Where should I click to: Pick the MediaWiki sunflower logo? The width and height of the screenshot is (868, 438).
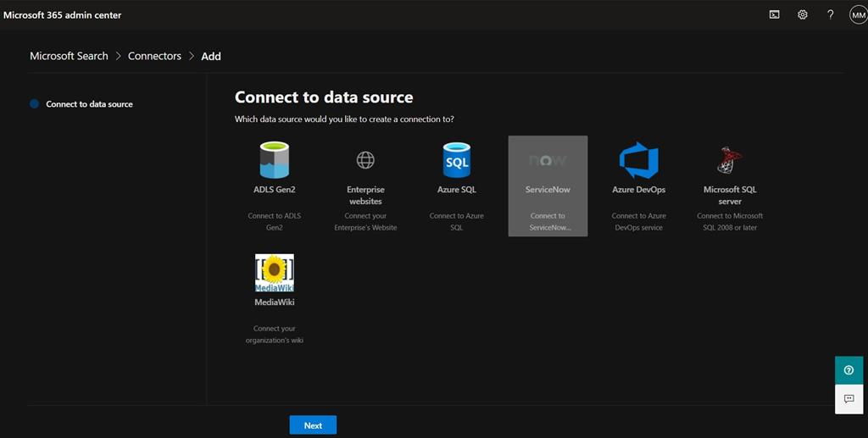click(275, 273)
